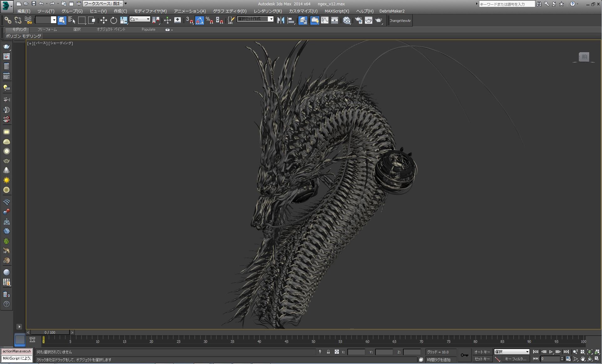This screenshot has height=364, width=602.
Task: Click the ChangeViewAr button
Action: click(400, 21)
